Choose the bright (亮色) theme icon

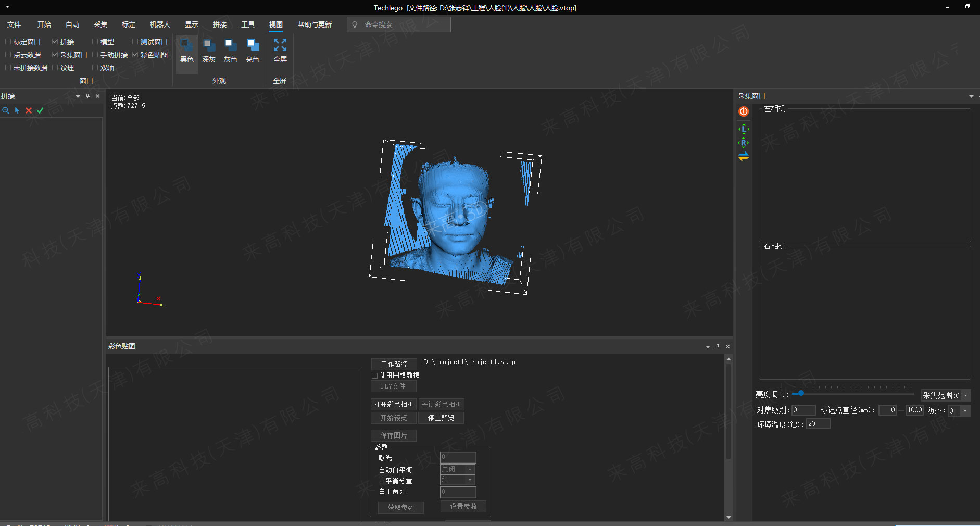253,46
